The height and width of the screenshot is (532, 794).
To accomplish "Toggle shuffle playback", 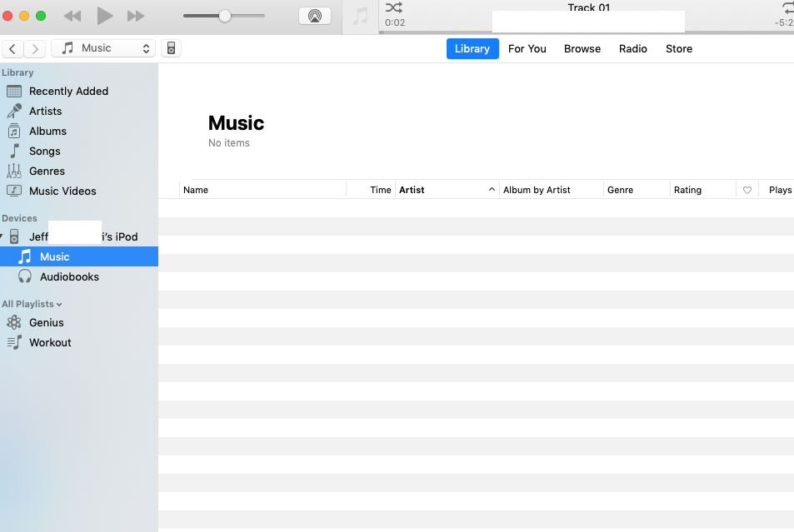I will click(x=394, y=7).
